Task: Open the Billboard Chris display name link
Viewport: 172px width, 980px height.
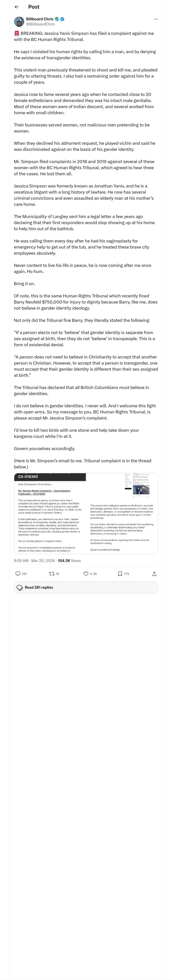Action: [40, 19]
